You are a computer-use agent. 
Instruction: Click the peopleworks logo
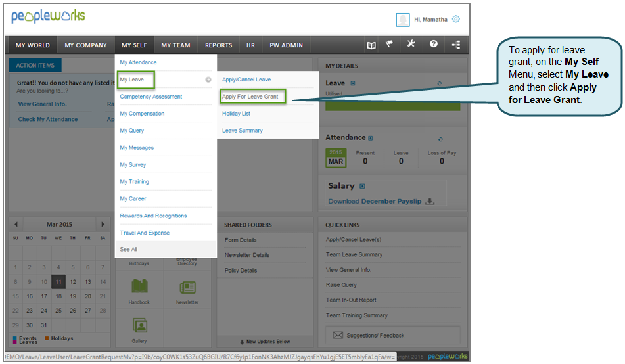click(x=48, y=16)
